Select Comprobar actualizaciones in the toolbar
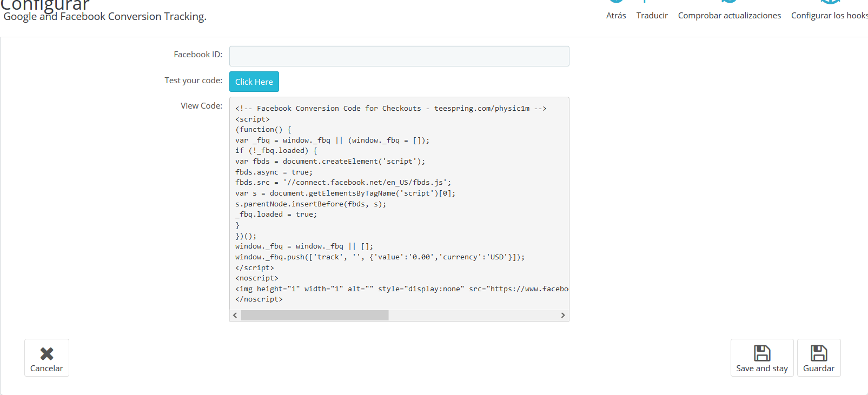The height and width of the screenshot is (395, 868). [x=730, y=15]
